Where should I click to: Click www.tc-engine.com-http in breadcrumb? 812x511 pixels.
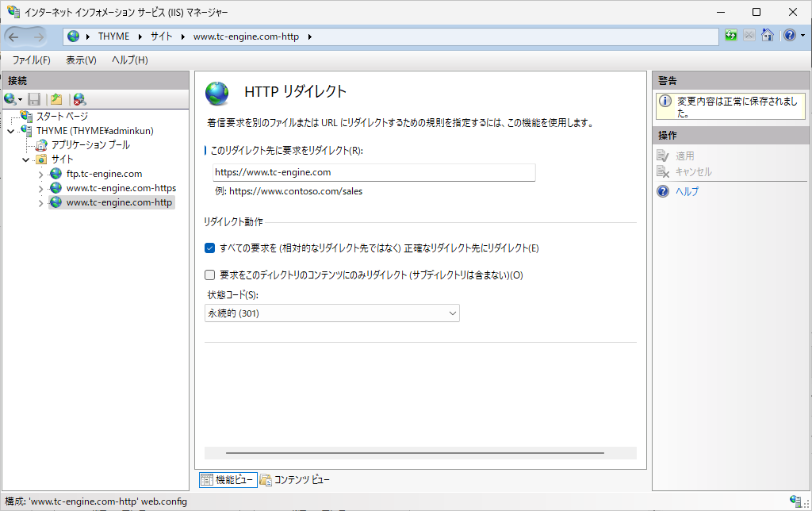[246, 36]
